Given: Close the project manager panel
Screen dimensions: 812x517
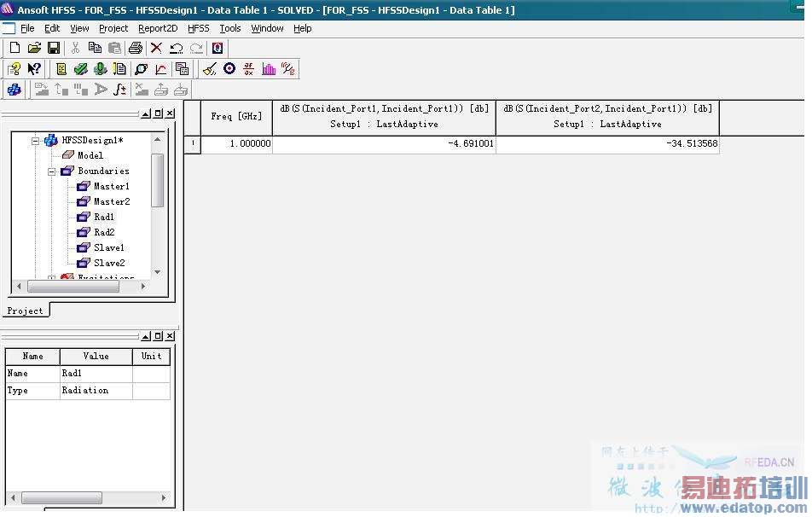Looking at the screenshot, I should tap(170, 113).
